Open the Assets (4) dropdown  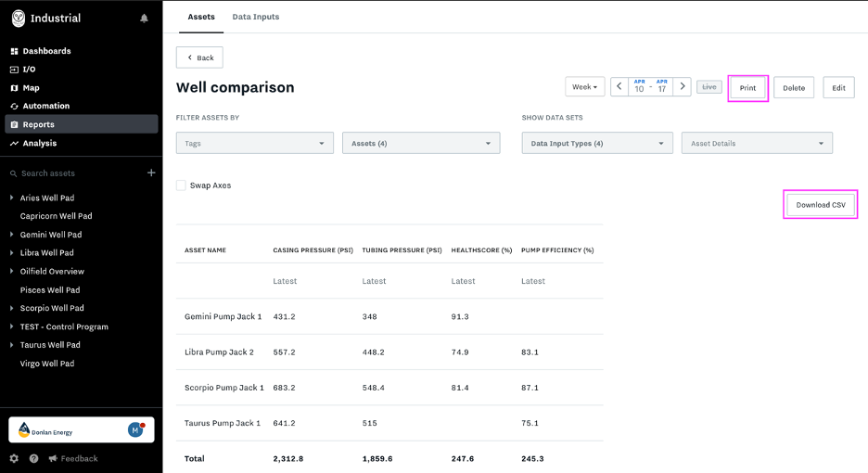[421, 143]
